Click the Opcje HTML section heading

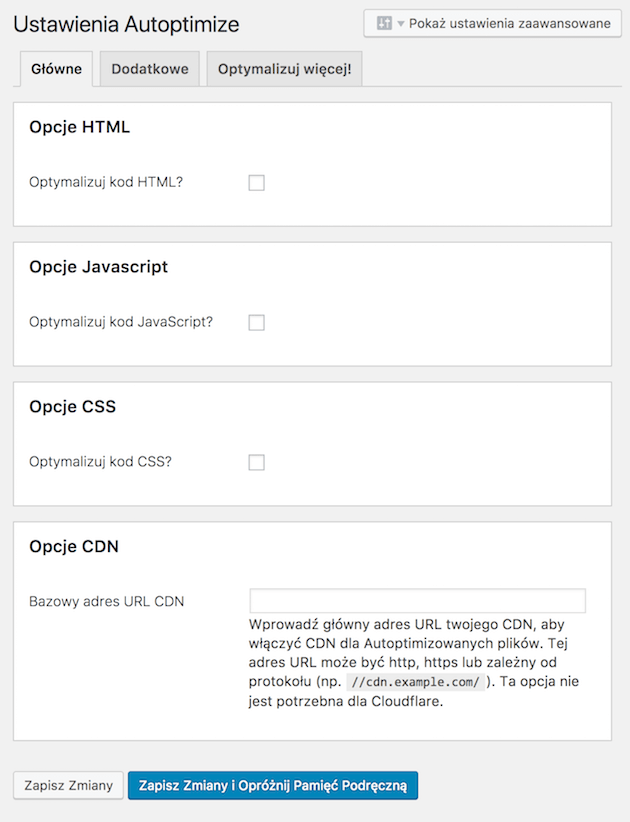coord(80,127)
